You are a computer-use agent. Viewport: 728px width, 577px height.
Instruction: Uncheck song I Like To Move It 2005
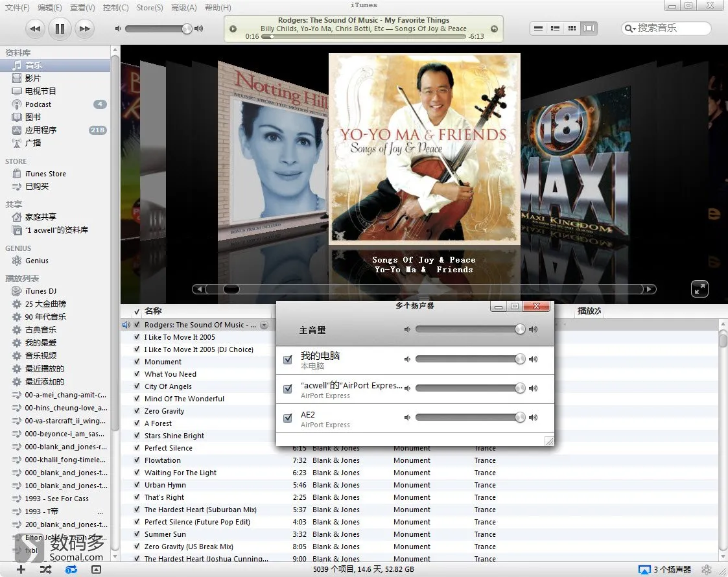click(x=137, y=337)
